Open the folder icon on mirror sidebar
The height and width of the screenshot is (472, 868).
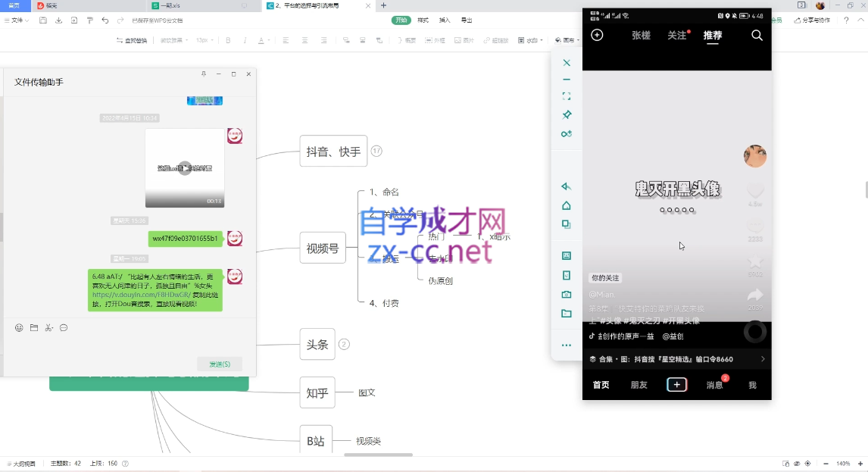(567, 314)
